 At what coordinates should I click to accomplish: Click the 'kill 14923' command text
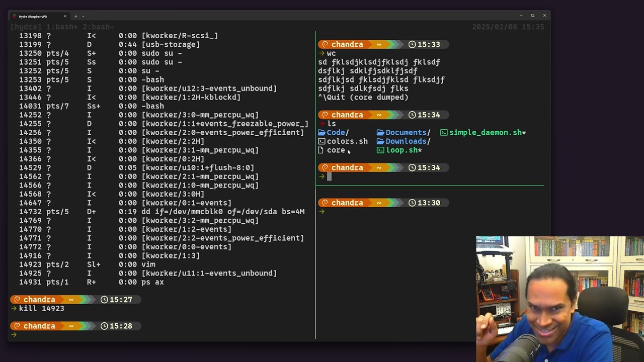(x=42, y=309)
